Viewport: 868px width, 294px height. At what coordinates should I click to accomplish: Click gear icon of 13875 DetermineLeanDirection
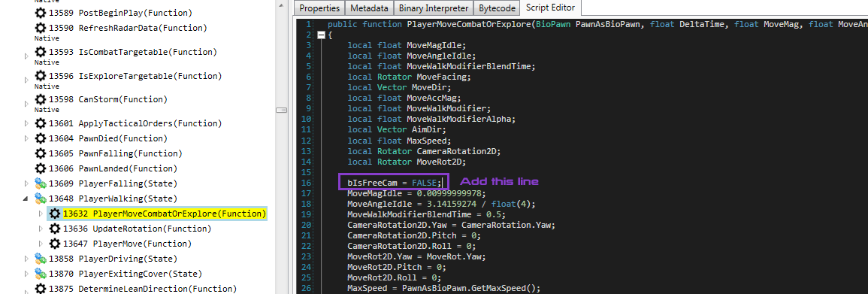coord(41,289)
